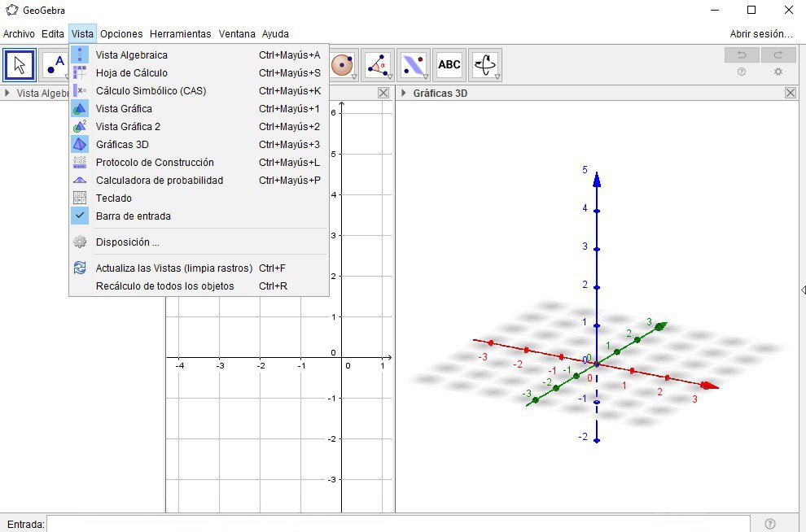Uncheck Barra de entrada
Screen dimensions: 806x532
(x=199, y=216)
